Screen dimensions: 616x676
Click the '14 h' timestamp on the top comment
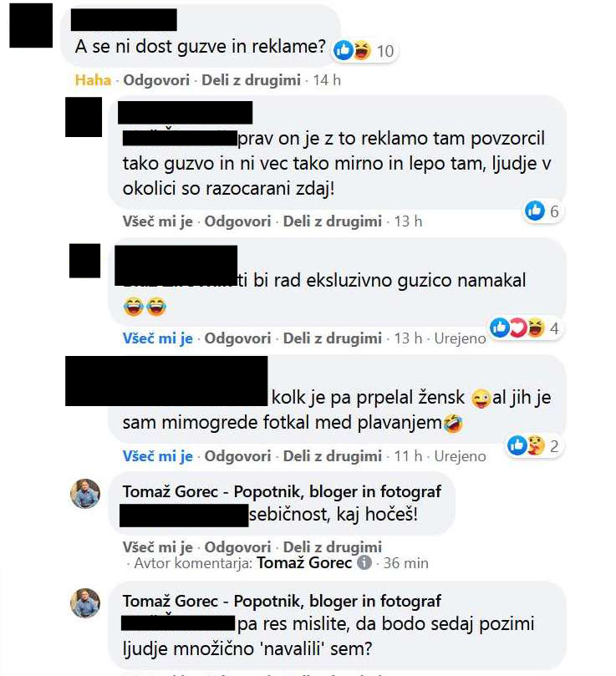pyautogui.click(x=327, y=80)
